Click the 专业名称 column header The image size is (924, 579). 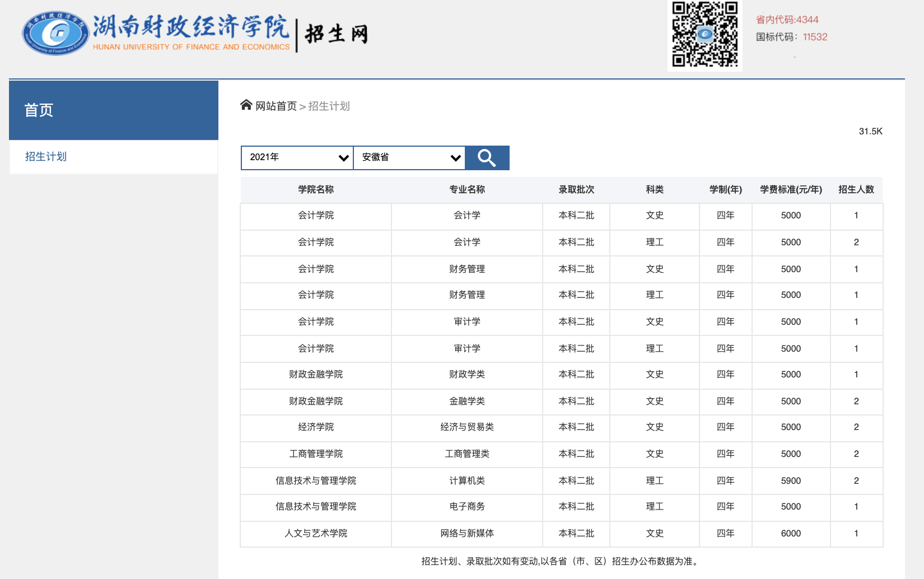(x=467, y=190)
